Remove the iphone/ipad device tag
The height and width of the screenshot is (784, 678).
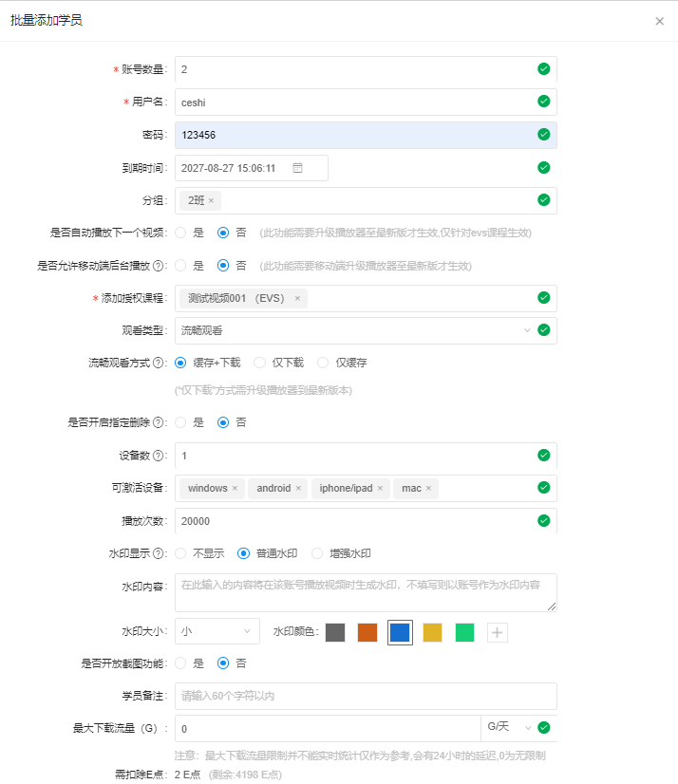click(x=380, y=489)
